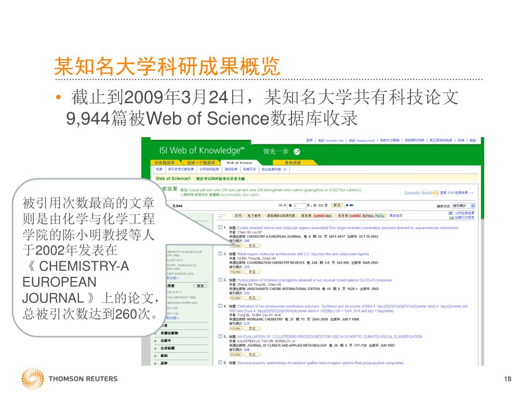Expand the 会议标题 refine section
532x399 pixels.
[167, 348]
